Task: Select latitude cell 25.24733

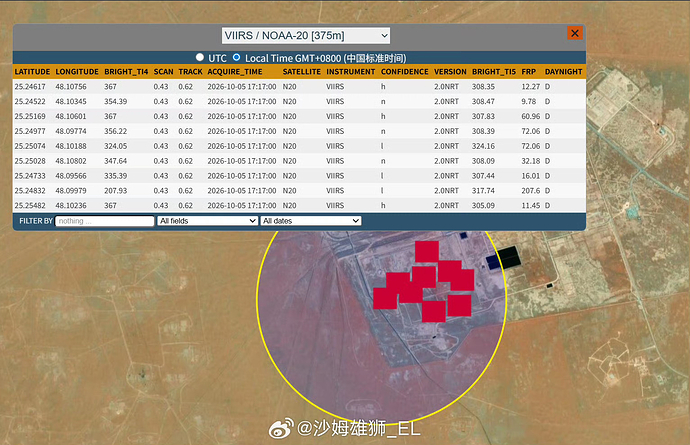Action: click(x=30, y=176)
